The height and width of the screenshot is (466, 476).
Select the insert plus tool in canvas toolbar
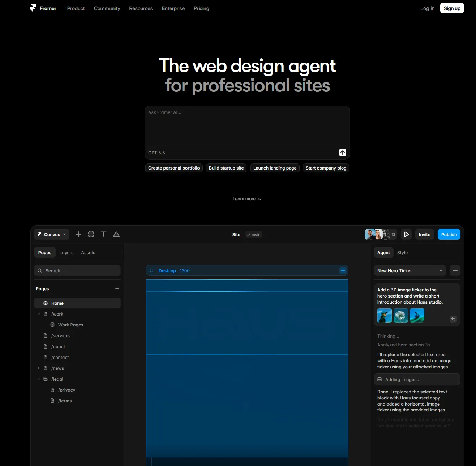point(78,234)
